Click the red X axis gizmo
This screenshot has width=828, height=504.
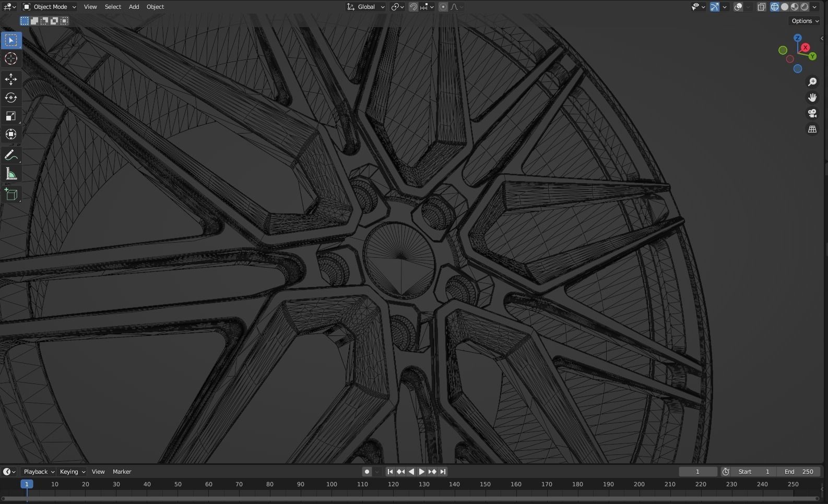806,47
